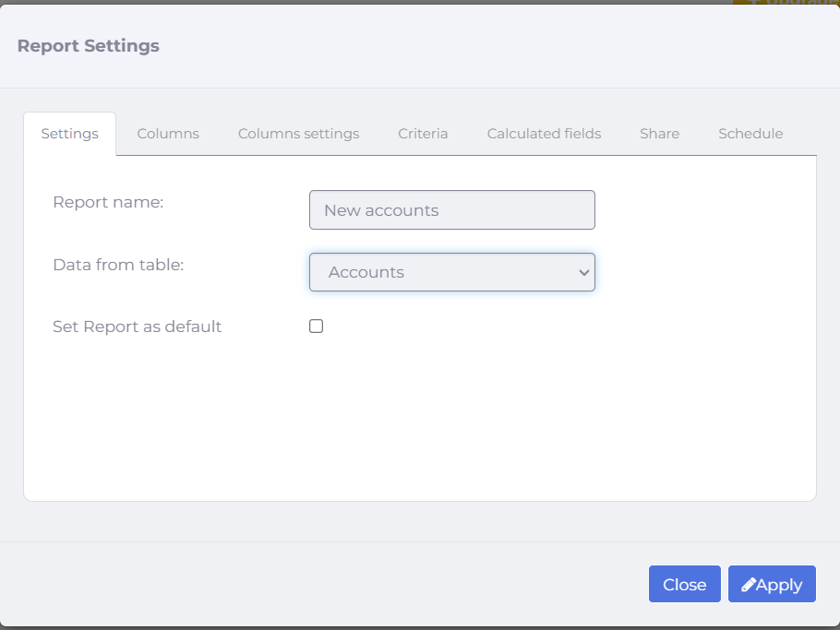The height and width of the screenshot is (630, 840).
Task: Open the Columns settings tab
Action: (x=298, y=134)
